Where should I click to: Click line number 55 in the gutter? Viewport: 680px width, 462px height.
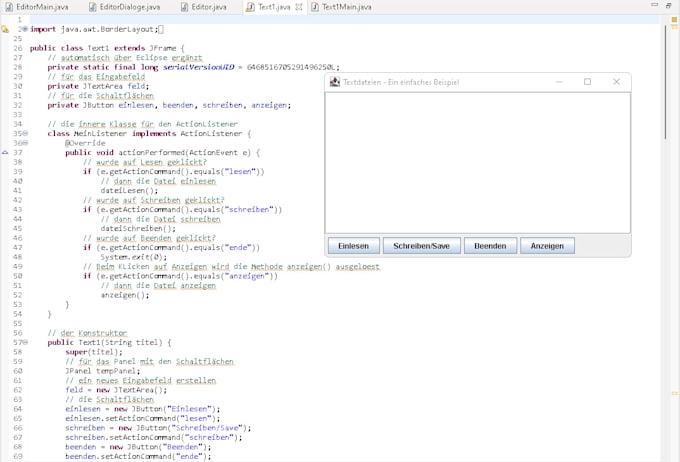[17, 324]
